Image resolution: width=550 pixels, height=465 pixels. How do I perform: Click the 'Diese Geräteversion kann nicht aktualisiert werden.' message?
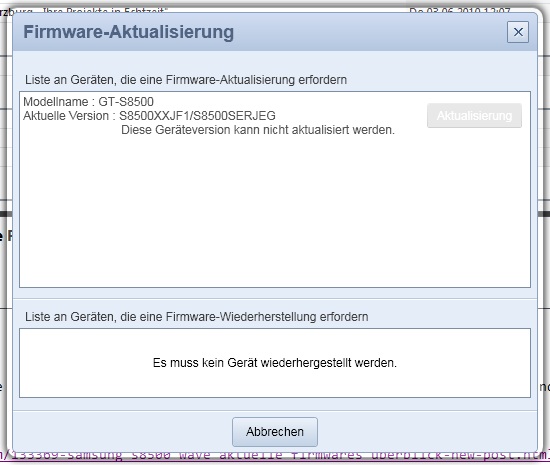258,130
